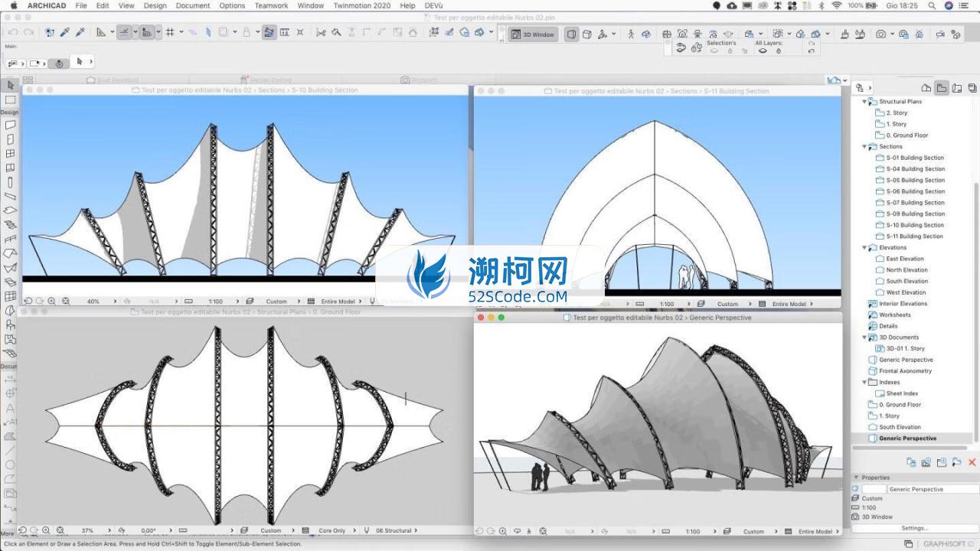Switch to the Layout Book navigator icon
Image resolution: width=980 pixels, height=551 pixels.
pyautogui.click(x=957, y=88)
